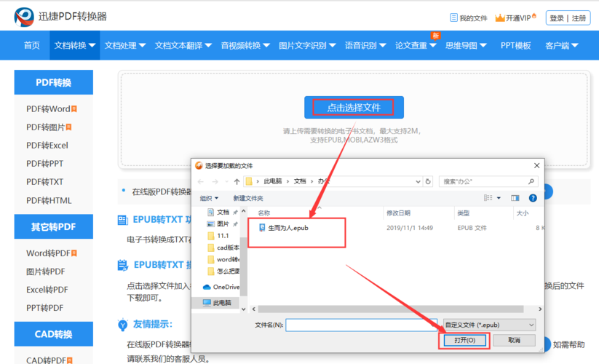Image resolution: width=599 pixels, height=364 pixels.
Task: Select the CAD转换 sidebar header
Action: [x=53, y=334]
